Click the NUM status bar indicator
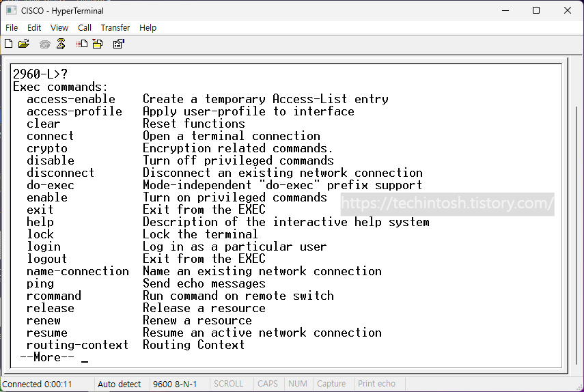 point(298,383)
